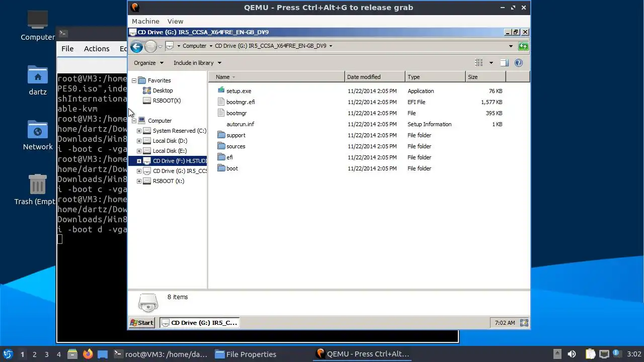
Task: Collapse the Favorites tree node
Action: (x=134, y=80)
